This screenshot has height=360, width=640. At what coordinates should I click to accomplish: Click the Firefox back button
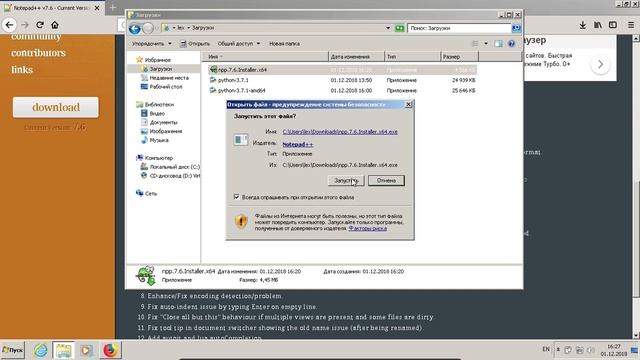pos(9,25)
